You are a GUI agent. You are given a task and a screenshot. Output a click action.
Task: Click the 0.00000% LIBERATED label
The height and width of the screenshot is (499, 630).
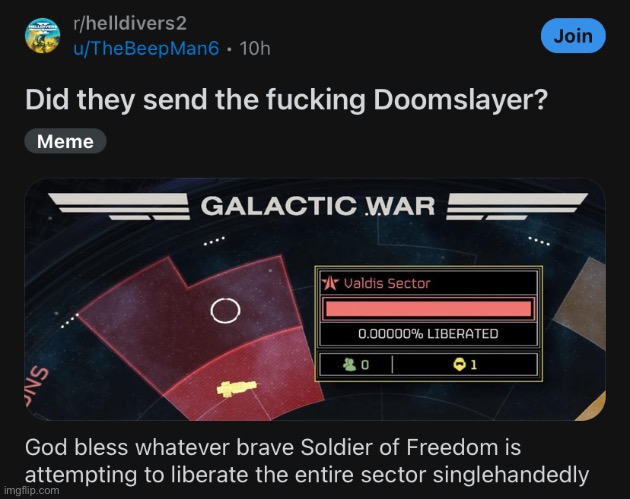point(428,333)
